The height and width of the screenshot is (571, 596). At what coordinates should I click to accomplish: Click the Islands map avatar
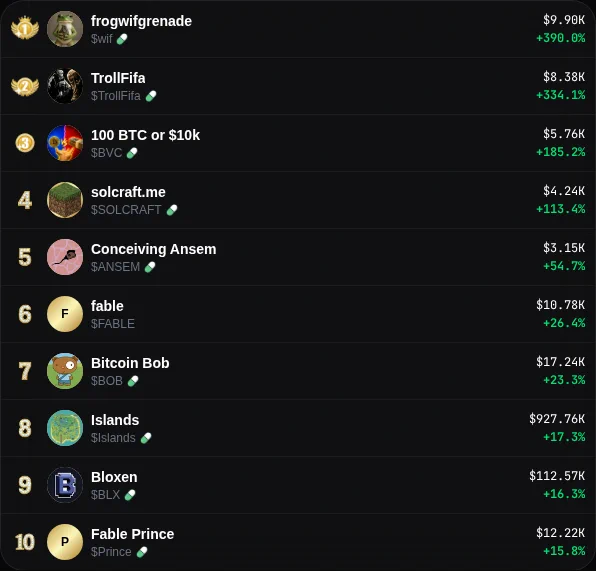pyautogui.click(x=65, y=428)
